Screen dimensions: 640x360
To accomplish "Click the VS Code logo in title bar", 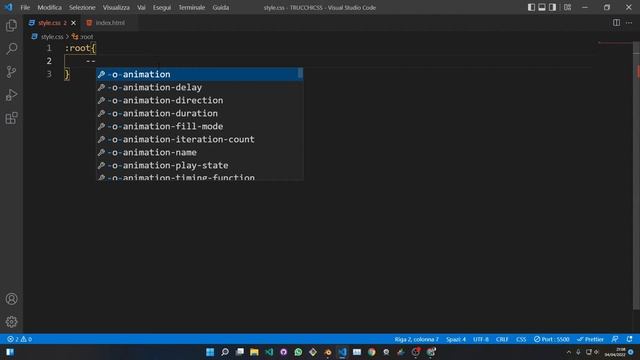I will point(9,7).
